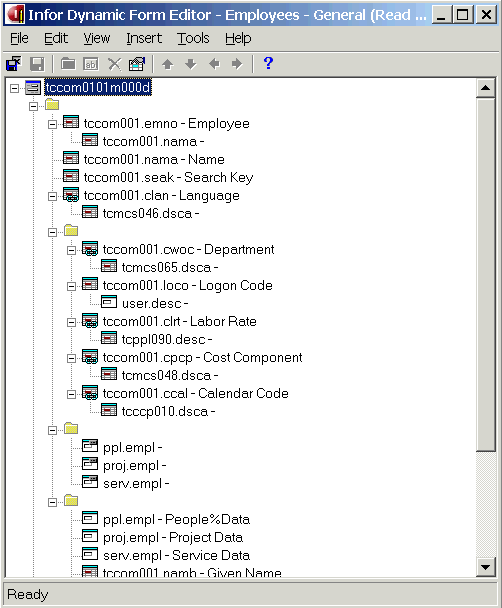Click the folder icon above tccom001.cwoc - Department
Screen dimensions: 502x608
click(x=71, y=231)
